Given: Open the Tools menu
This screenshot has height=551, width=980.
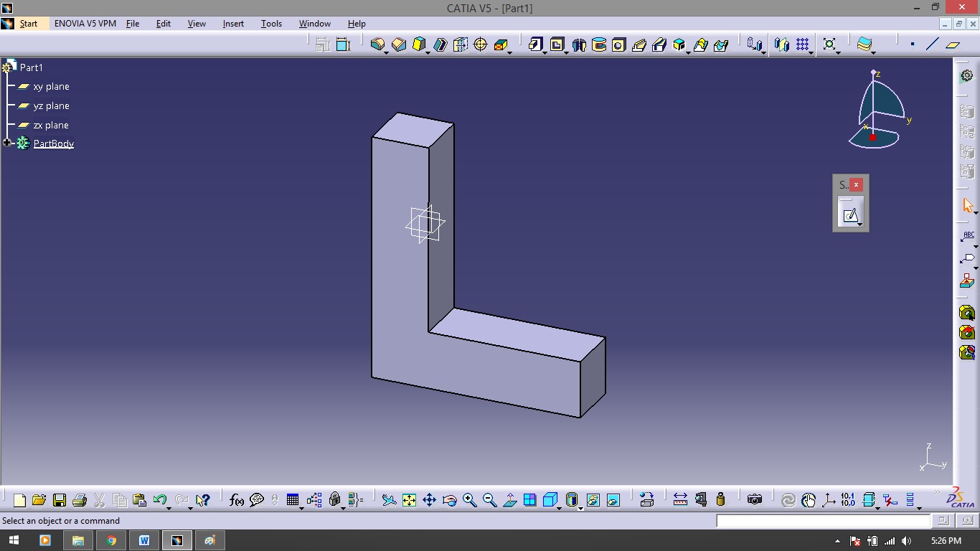Looking at the screenshot, I should pyautogui.click(x=271, y=24).
